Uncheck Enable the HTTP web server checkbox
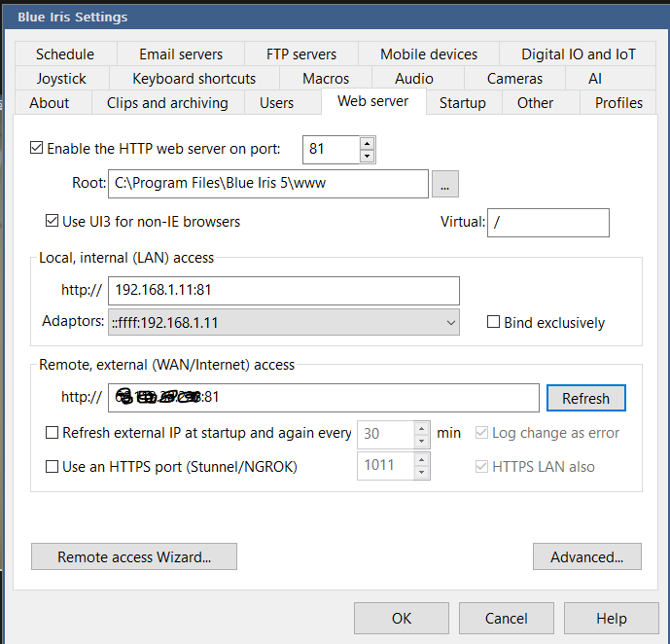The width and height of the screenshot is (670, 644). (37, 149)
